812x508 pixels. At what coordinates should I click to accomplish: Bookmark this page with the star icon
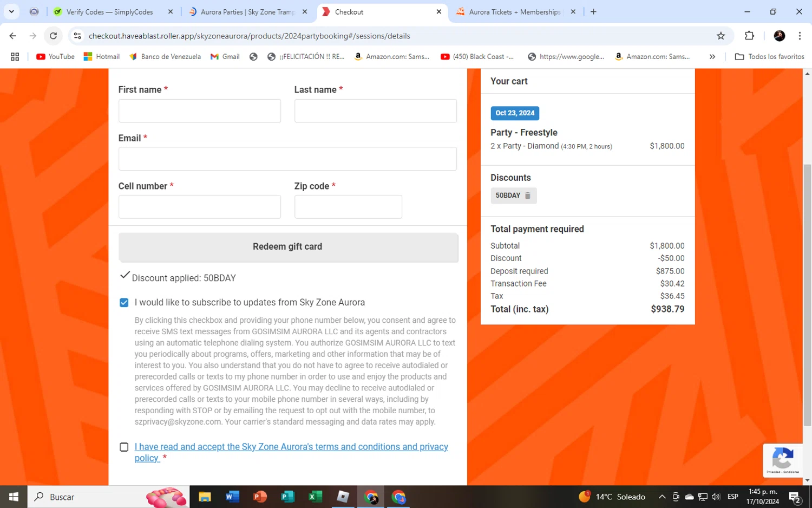click(721, 36)
